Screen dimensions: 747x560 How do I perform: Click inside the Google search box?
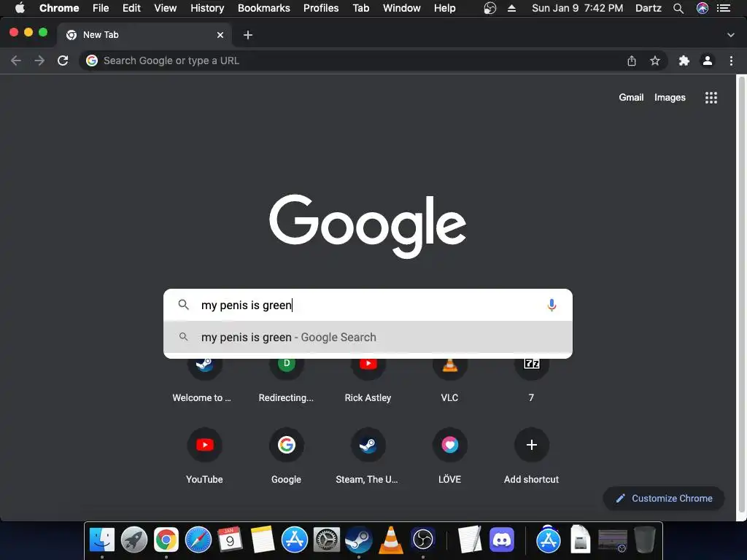click(x=368, y=305)
